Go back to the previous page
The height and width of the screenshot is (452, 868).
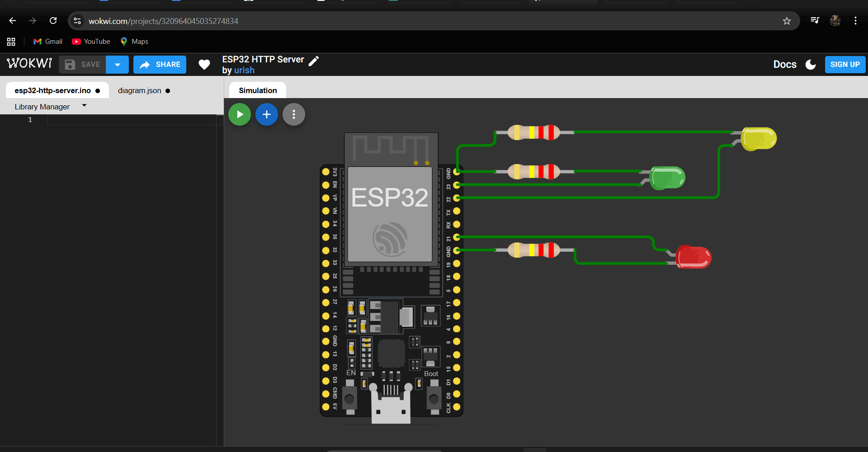pos(13,21)
